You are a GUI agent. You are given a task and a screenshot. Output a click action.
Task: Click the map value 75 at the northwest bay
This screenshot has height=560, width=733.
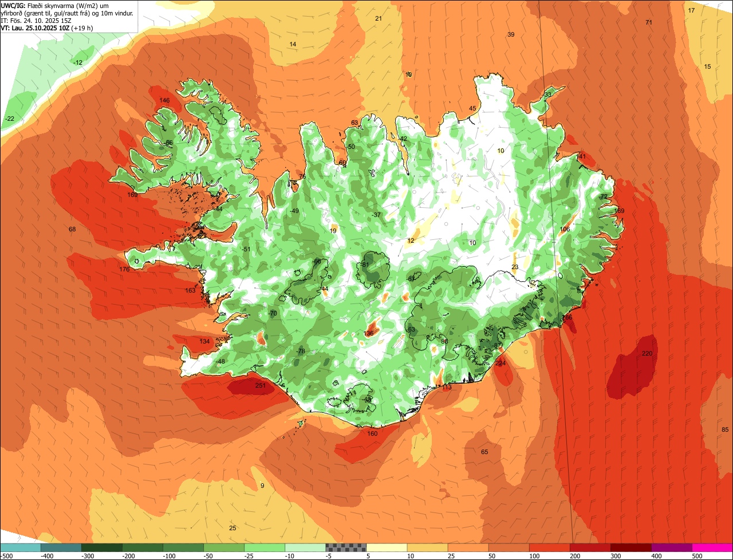point(302,176)
